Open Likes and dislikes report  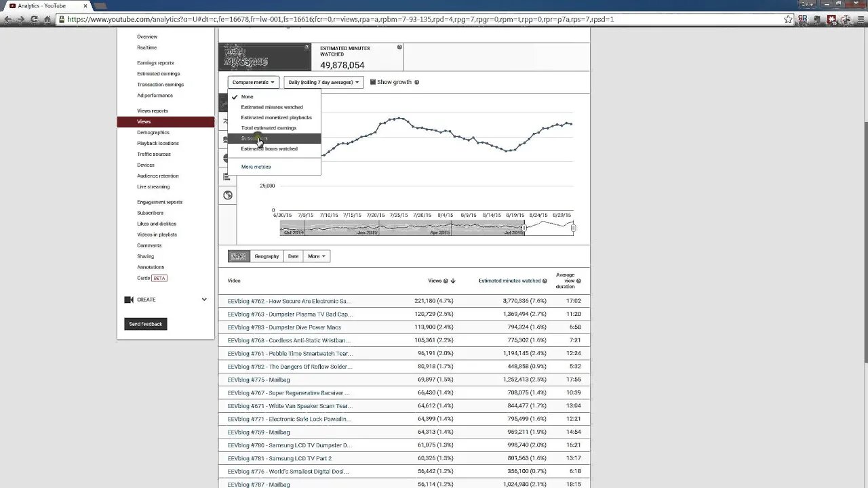click(157, 224)
